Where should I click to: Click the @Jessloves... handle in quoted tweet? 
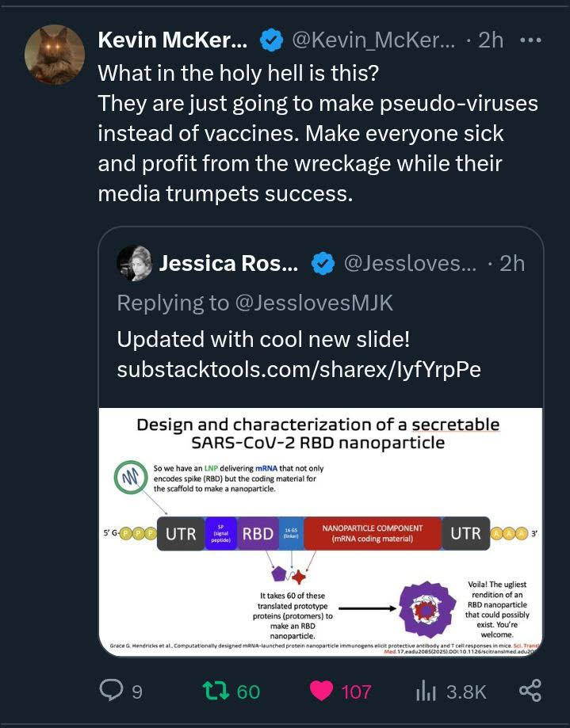[x=410, y=264]
